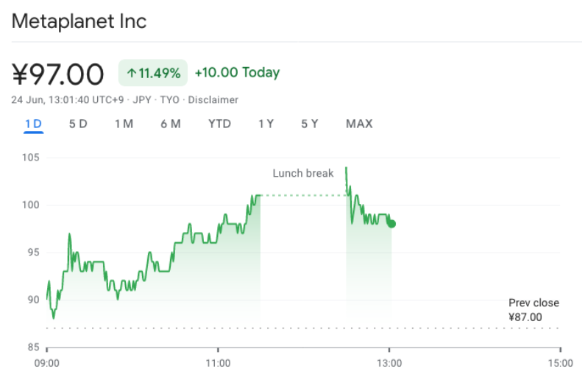Switch chart to YTD view
588x377 pixels.
pos(219,124)
